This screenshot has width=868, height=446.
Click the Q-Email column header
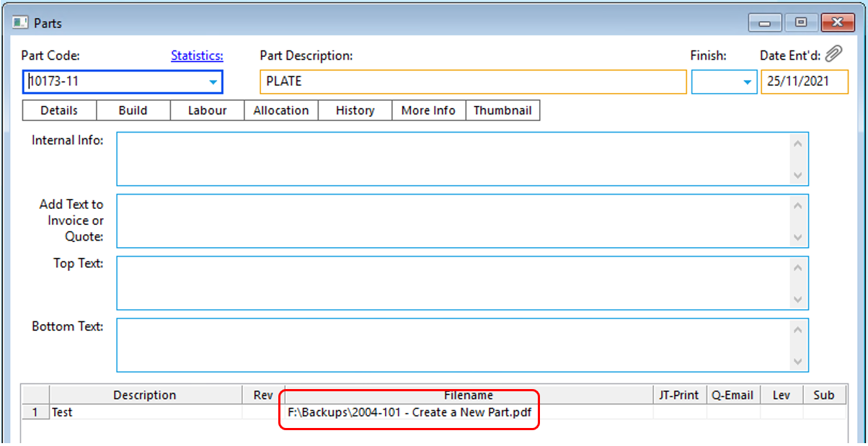732,395
